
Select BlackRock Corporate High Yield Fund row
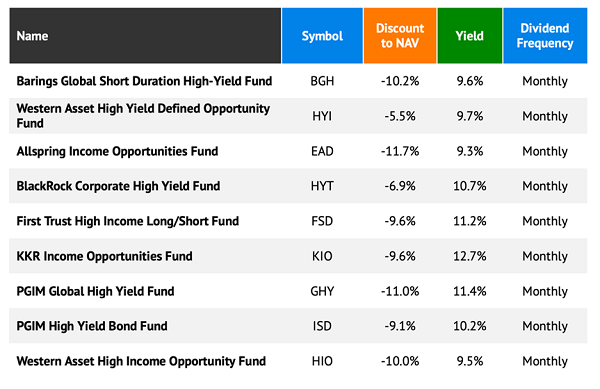pos(298,186)
